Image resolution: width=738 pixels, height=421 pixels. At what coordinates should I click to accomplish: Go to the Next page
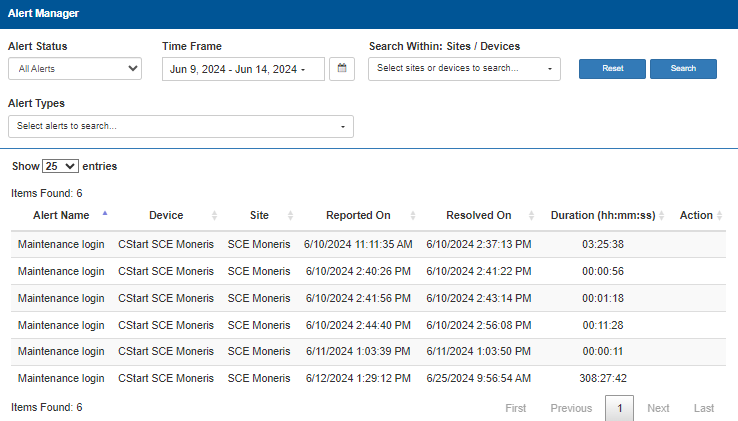pyautogui.click(x=658, y=408)
